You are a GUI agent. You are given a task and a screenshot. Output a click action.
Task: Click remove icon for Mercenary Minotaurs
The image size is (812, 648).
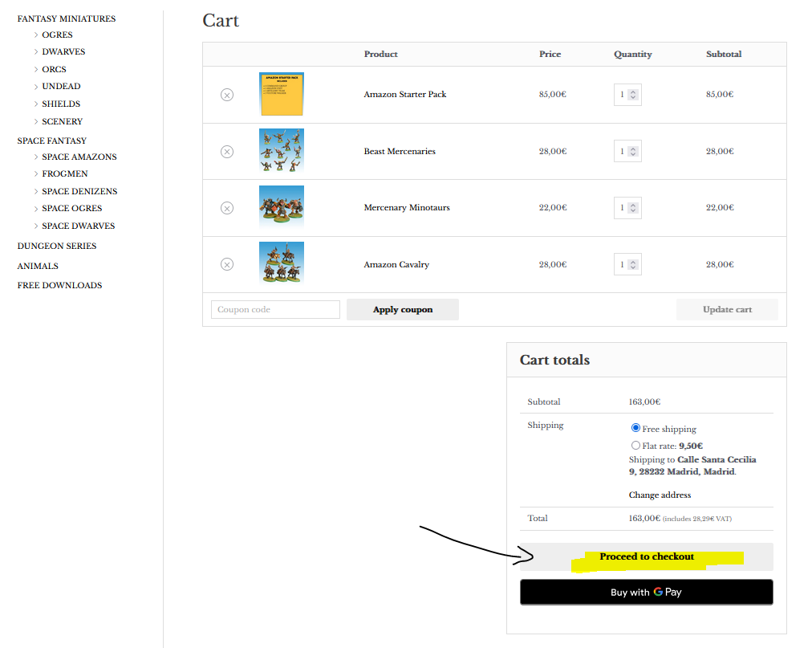227,208
